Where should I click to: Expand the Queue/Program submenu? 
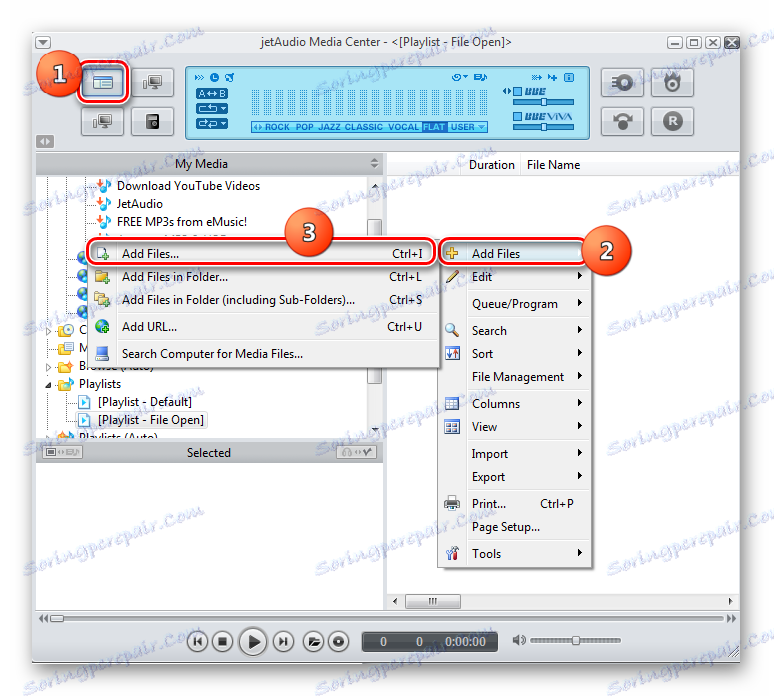[515, 304]
